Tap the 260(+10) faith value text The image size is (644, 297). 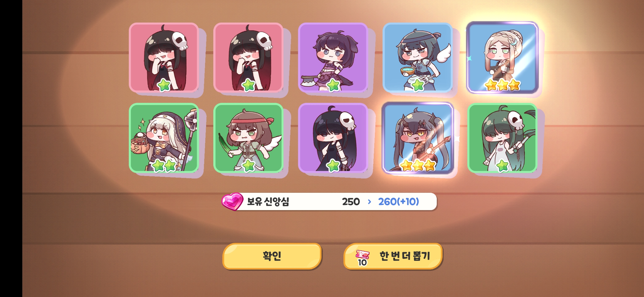[399, 202]
